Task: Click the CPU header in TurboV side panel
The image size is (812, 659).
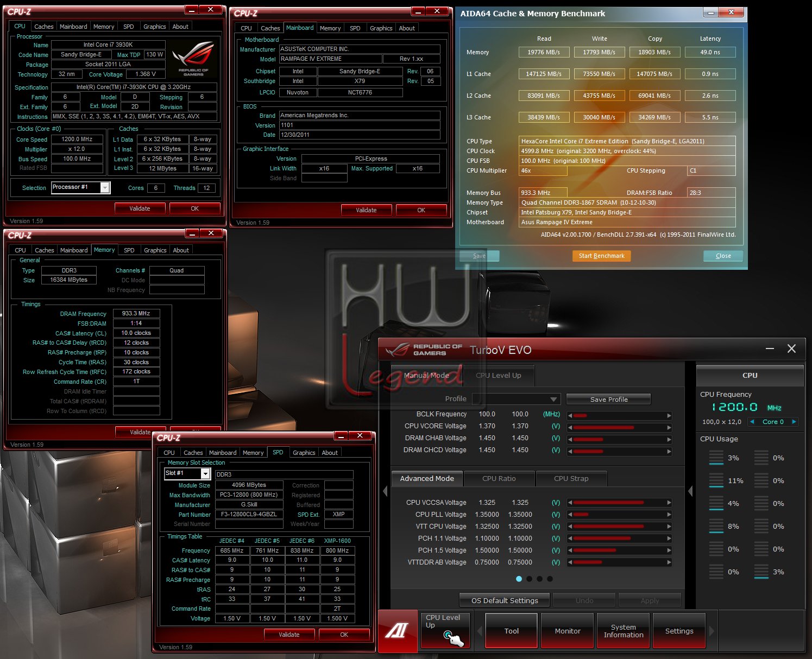Action: pos(750,375)
